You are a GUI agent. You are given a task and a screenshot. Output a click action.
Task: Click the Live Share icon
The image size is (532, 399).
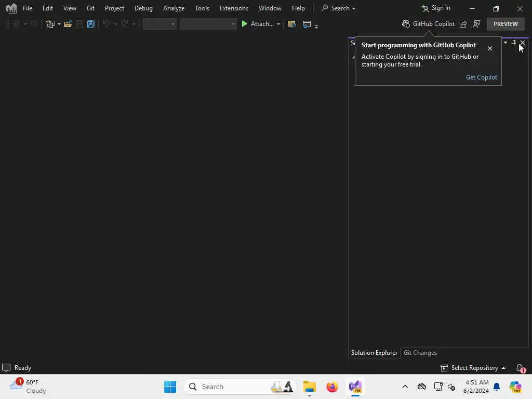463,24
